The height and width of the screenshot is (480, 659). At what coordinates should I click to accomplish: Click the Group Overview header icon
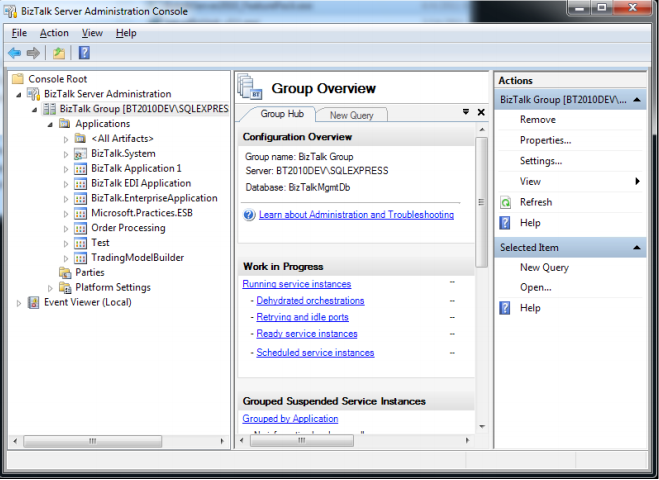(250, 87)
